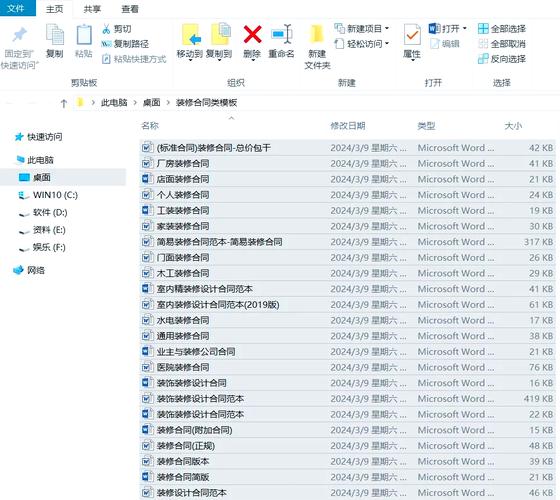
Task: Click the Word icon of 厂房装修合同
Action: point(147,164)
